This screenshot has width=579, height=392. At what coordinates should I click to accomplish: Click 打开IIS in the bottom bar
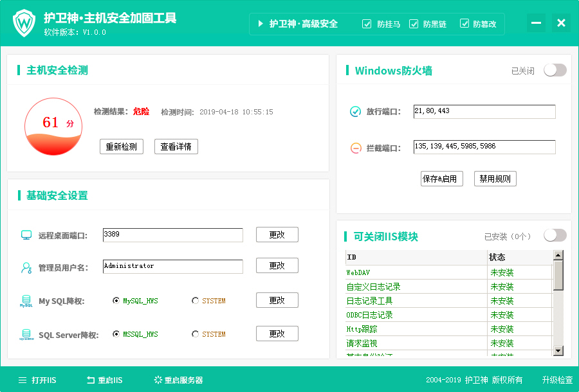click(x=37, y=380)
